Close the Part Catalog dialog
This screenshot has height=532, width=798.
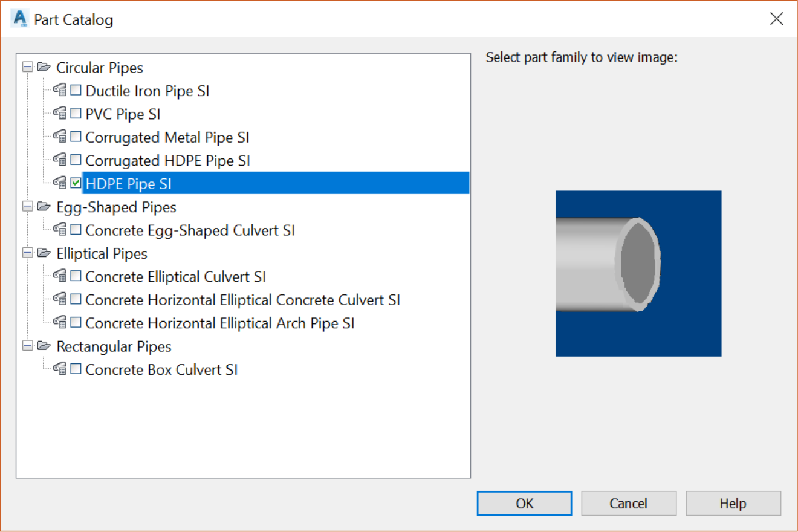click(x=776, y=19)
